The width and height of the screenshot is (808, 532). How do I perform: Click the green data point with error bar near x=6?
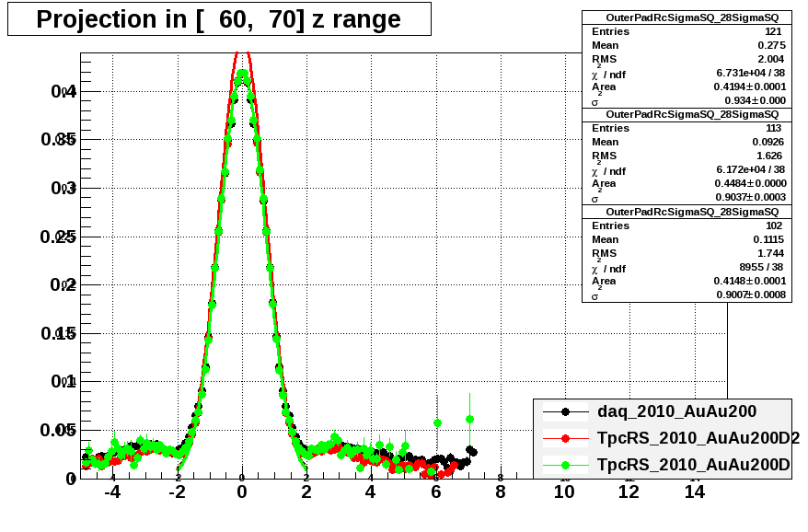(x=437, y=423)
